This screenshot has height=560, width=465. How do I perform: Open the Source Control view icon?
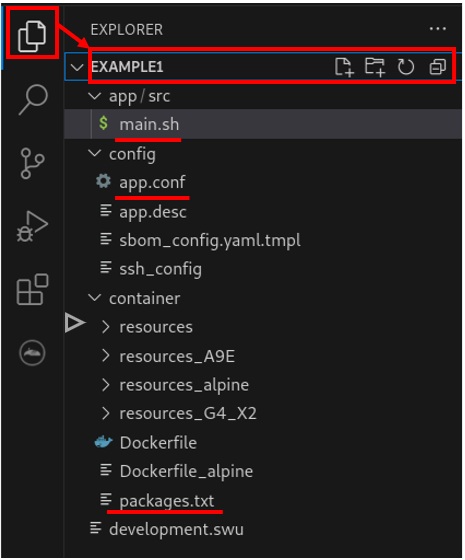point(32,163)
